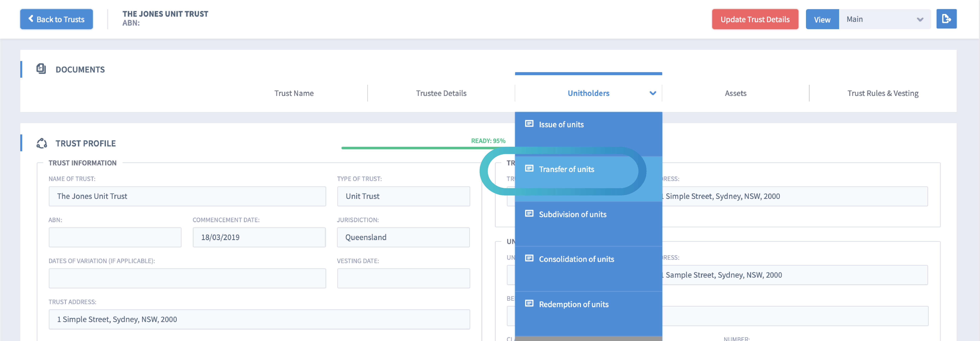Expand the Commencement Date field calendar

point(259,237)
